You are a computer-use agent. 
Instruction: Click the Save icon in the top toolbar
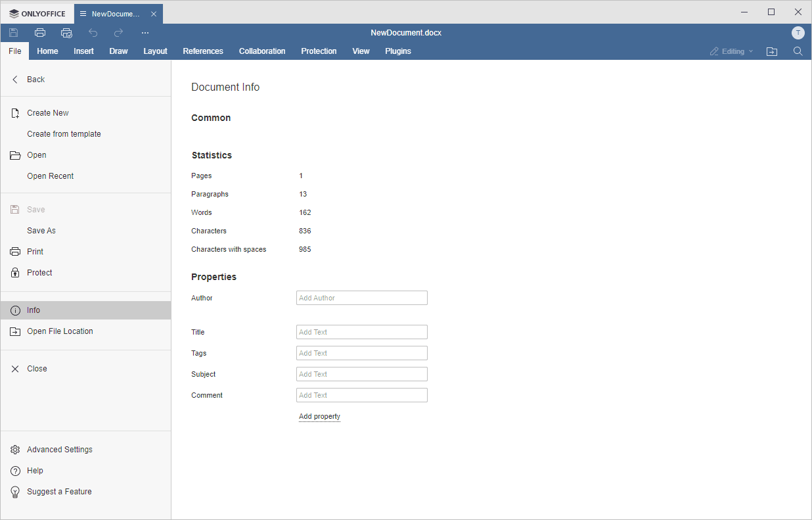[14, 33]
